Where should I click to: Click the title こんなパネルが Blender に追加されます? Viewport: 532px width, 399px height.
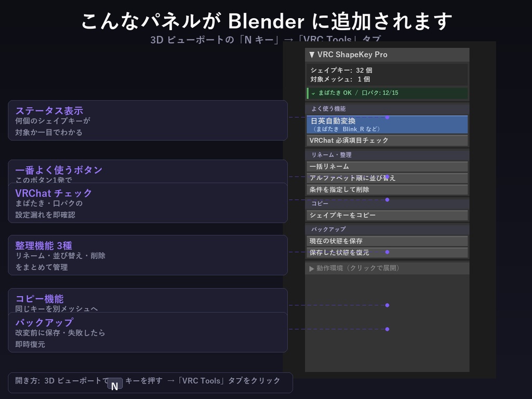[x=267, y=21]
